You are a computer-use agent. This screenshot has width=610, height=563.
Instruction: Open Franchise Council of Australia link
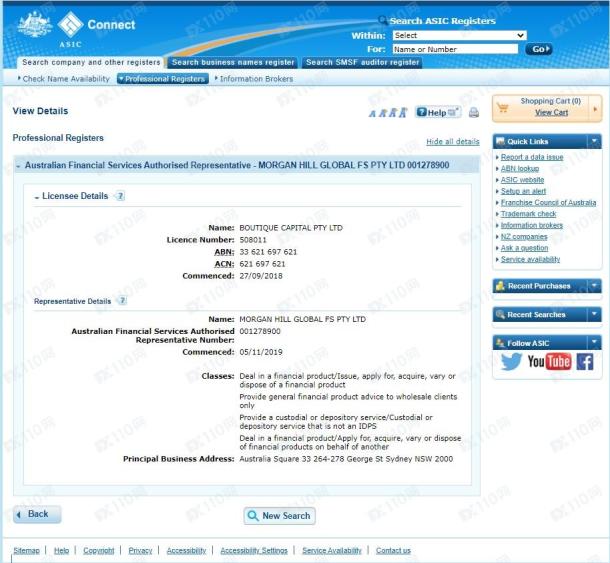click(x=549, y=202)
